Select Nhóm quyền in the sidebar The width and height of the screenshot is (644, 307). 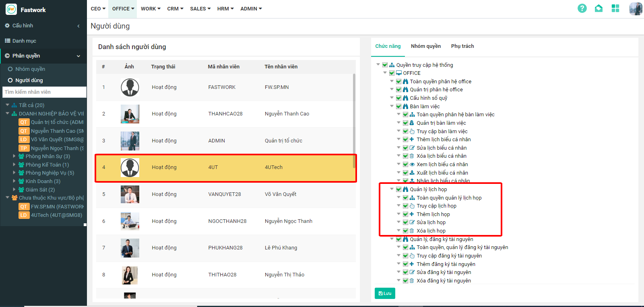coord(30,69)
